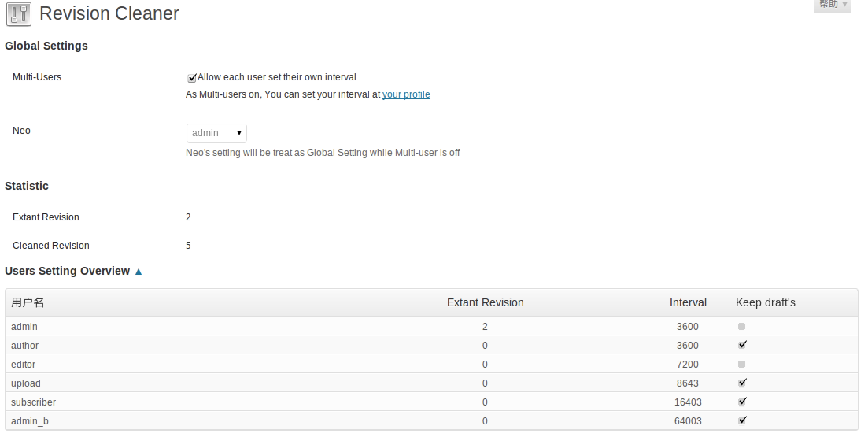The height and width of the screenshot is (437, 868).
Task: Uncheck Keep draft's for subscriber
Action: (x=741, y=402)
